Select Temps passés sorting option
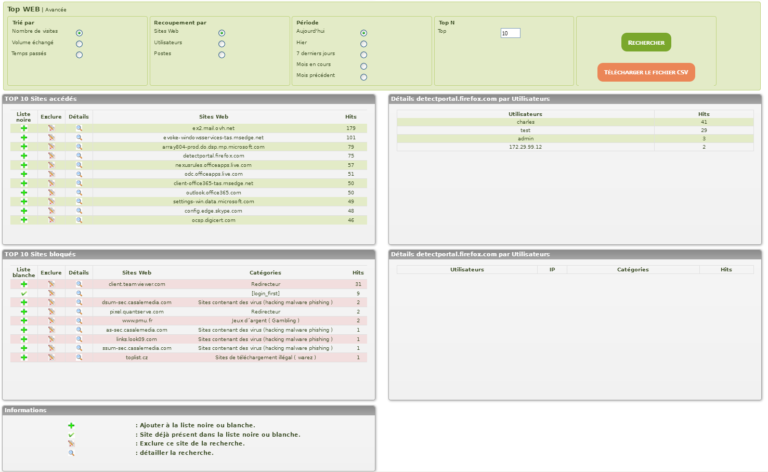 tap(79, 54)
